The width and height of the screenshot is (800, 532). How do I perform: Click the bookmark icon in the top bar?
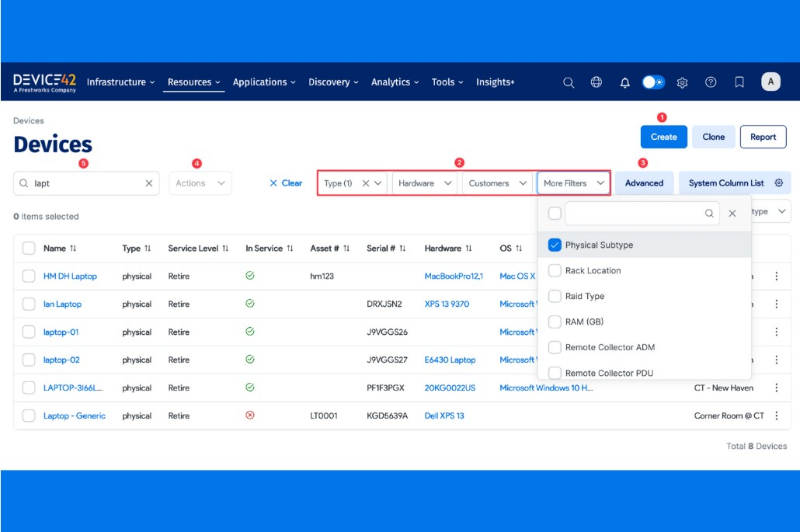(x=739, y=82)
